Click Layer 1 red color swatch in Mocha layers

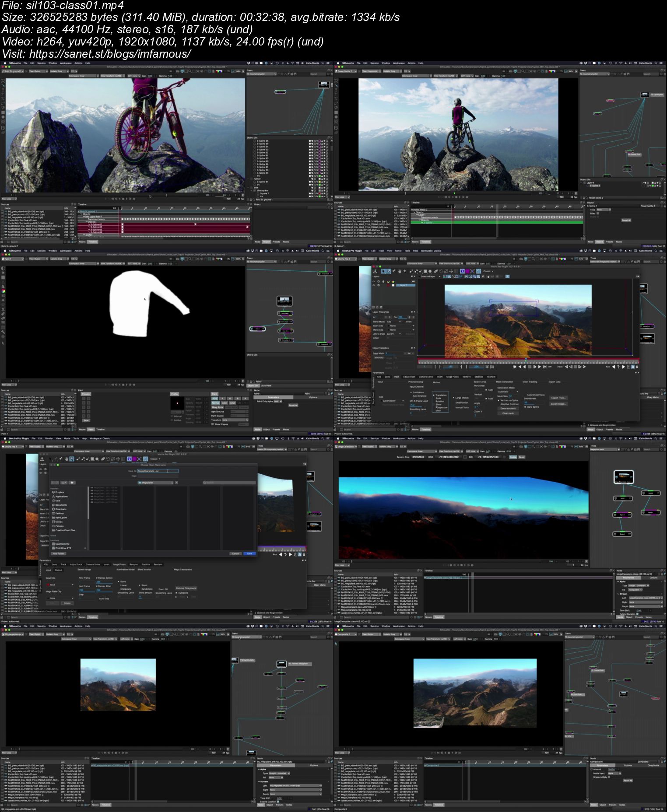[x=388, y=285]
